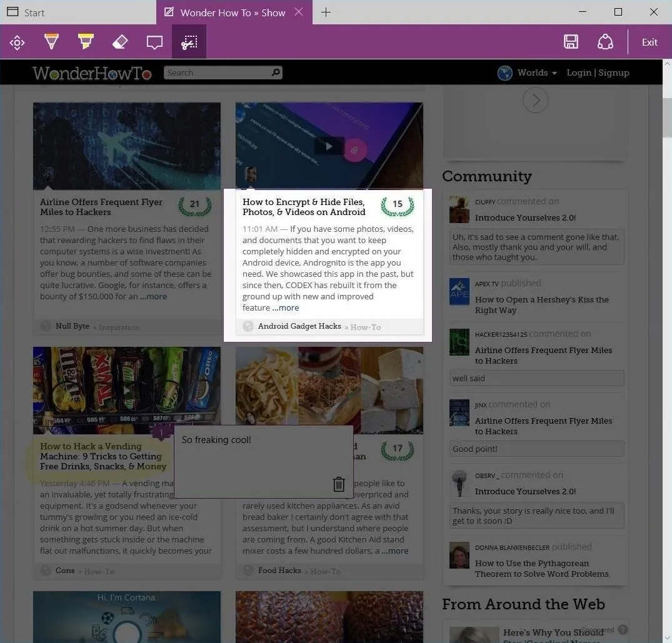Click HACKER12354125's green avatar
This screenshot has width=672, height=643.
pos(459,342)
